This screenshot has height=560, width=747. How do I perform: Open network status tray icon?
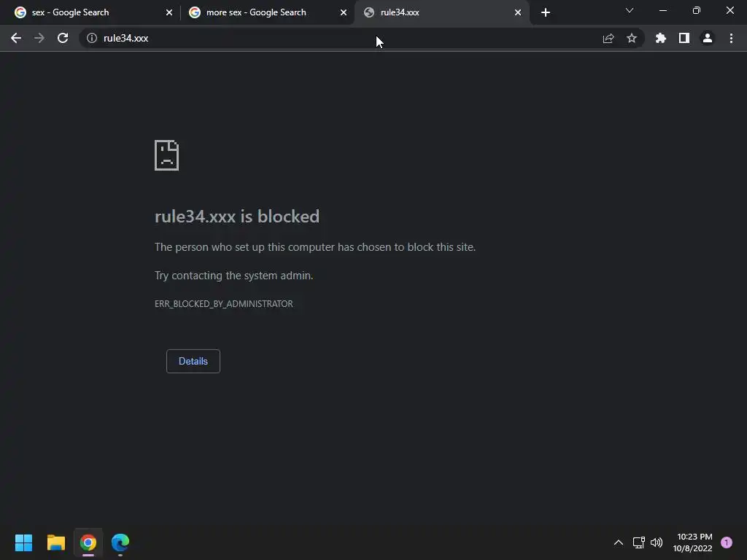[639, 542]
